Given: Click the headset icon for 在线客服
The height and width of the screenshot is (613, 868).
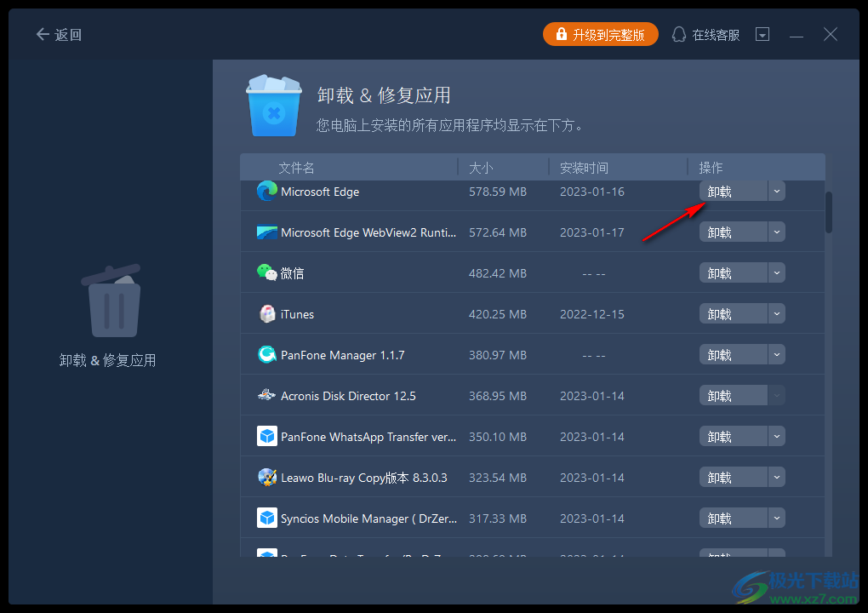Looking at the screenshot, I should pos(679,35).
